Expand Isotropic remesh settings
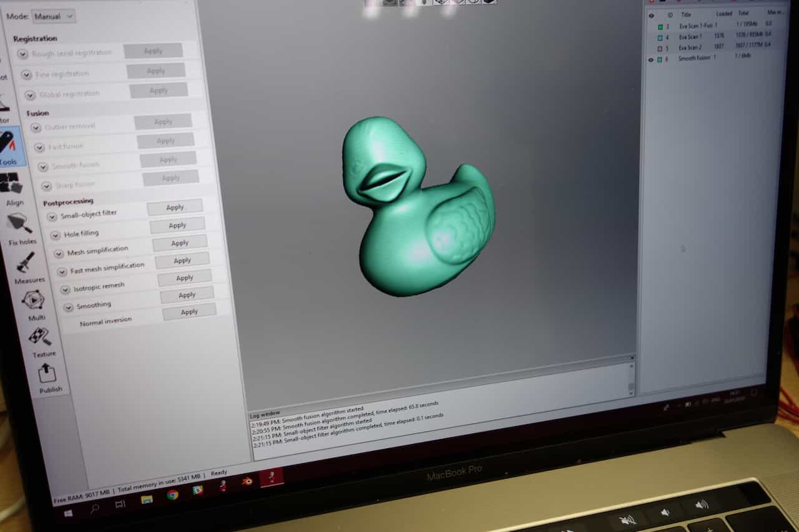This screenshot has width=799, height=532. tap(65, 290)
